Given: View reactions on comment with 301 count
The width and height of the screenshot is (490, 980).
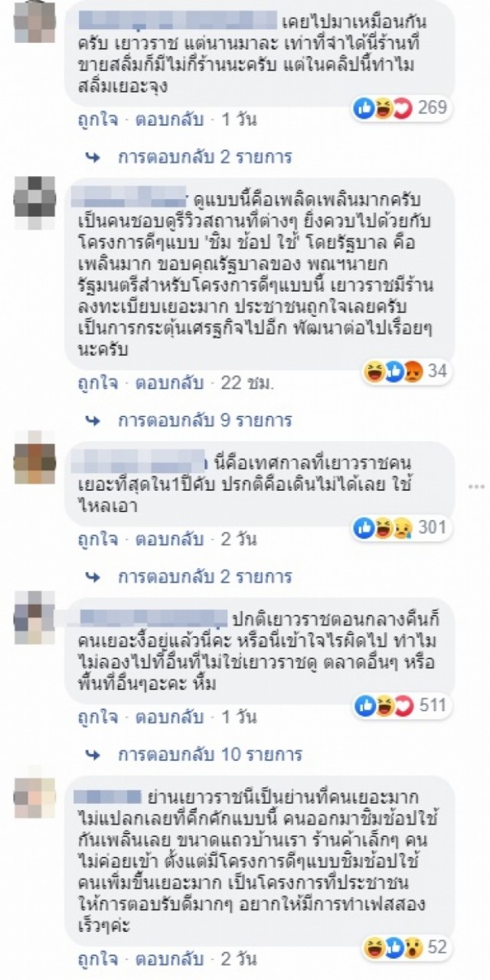Looking at the screenshot, I should click(x=384, y=528).
